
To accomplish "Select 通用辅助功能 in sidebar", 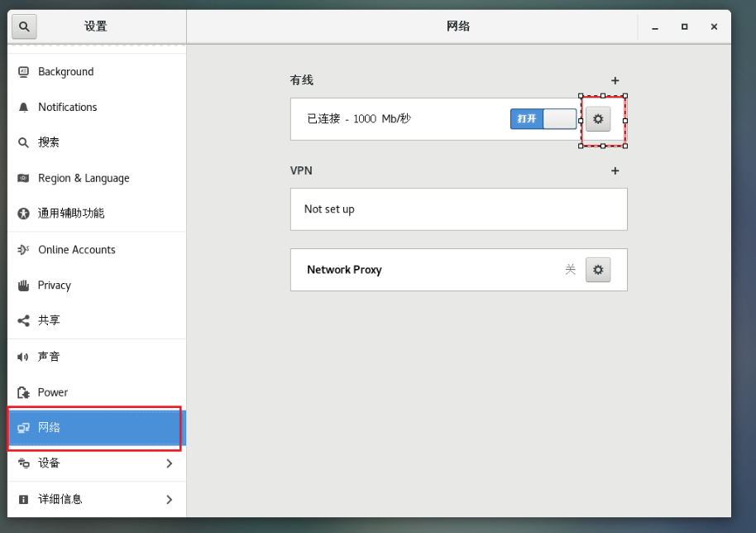I will coord(97,214).
